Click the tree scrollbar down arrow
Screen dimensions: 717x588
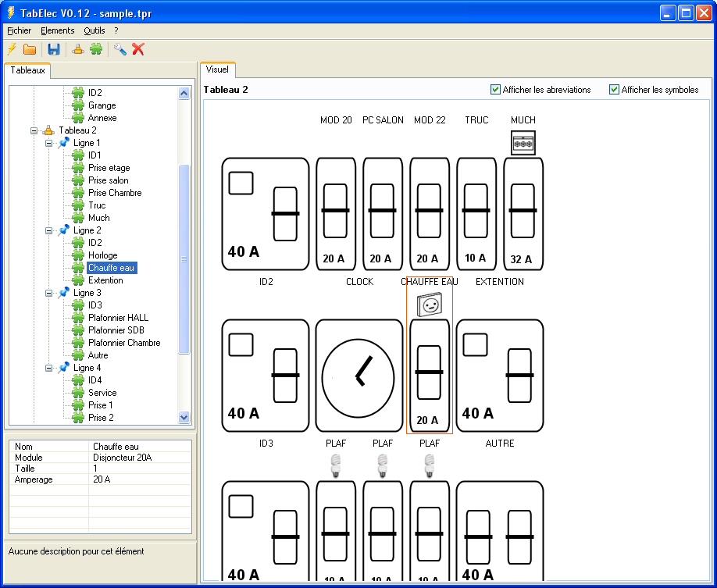[x=184, y=418]
